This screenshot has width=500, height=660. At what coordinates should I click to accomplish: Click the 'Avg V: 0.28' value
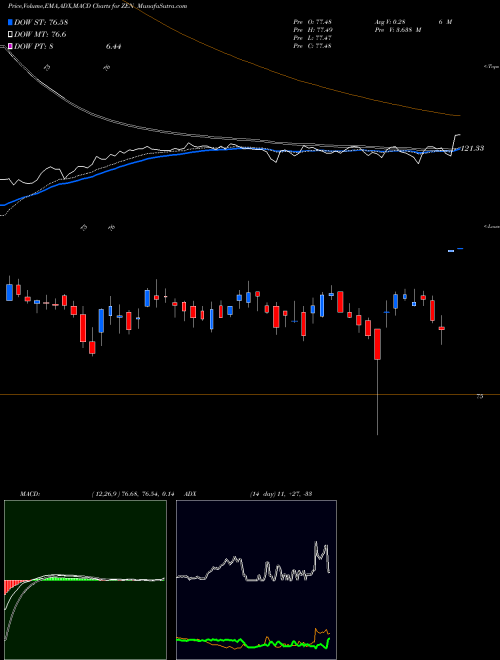(x=389, y=22)
